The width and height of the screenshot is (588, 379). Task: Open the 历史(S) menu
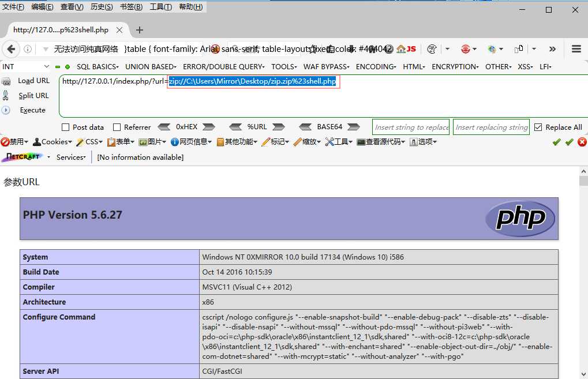click(102, 7)
